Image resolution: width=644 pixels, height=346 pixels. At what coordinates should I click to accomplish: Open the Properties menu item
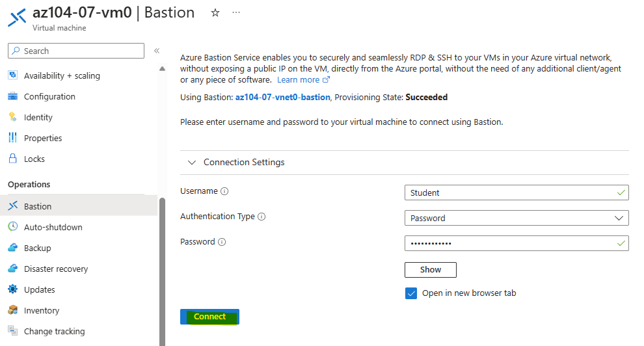click(43, 138)
